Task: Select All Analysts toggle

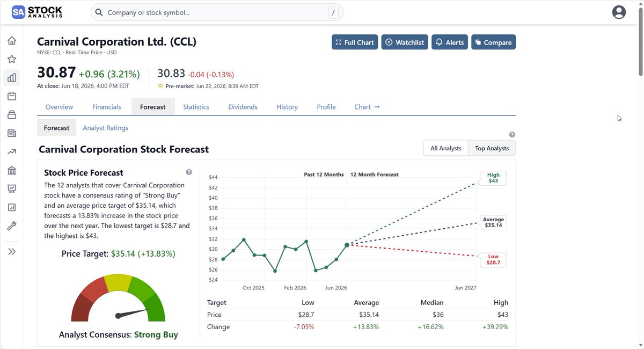Action: click(x=446, y=148)
